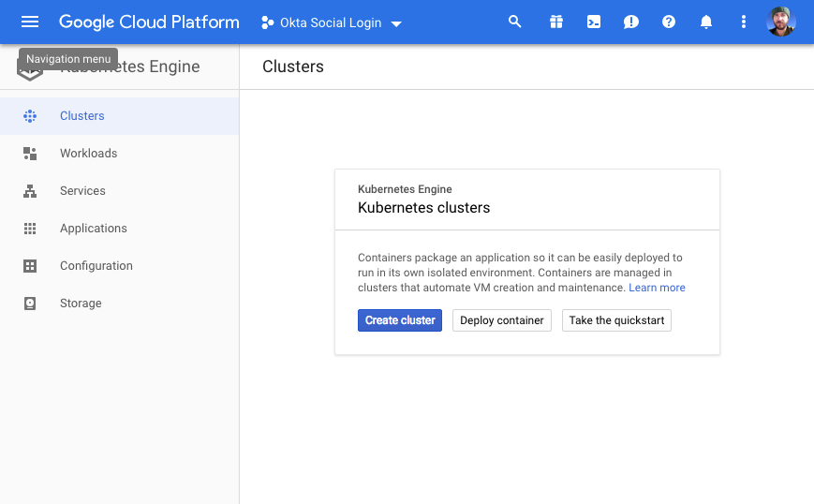Click the Deploy container button
814x504 pixels.
coord(501,320)
